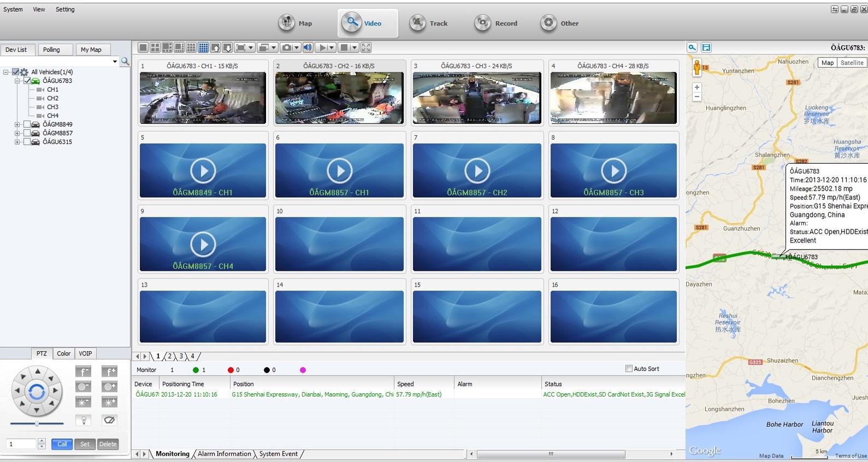Switch to single-window video layout
Viewport: 868px width, 462px height.
143,48
